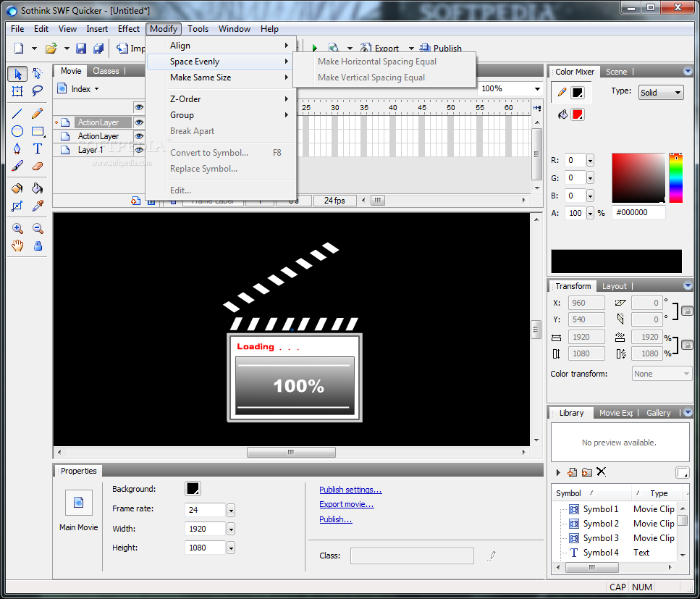
Task: Open the Alpha value dropdown arrow
Action: click(x=590, y=213)
